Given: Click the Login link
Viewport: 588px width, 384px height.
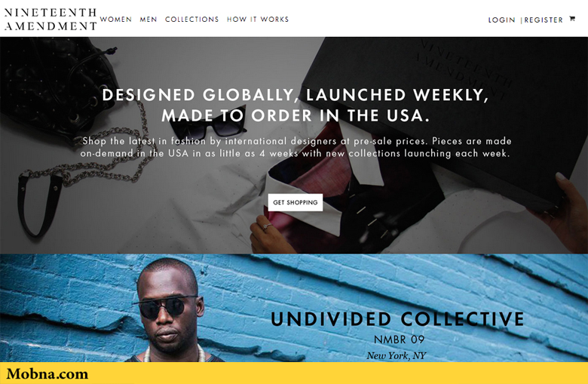Looking at the screenshot, I should tap(501, 20).
